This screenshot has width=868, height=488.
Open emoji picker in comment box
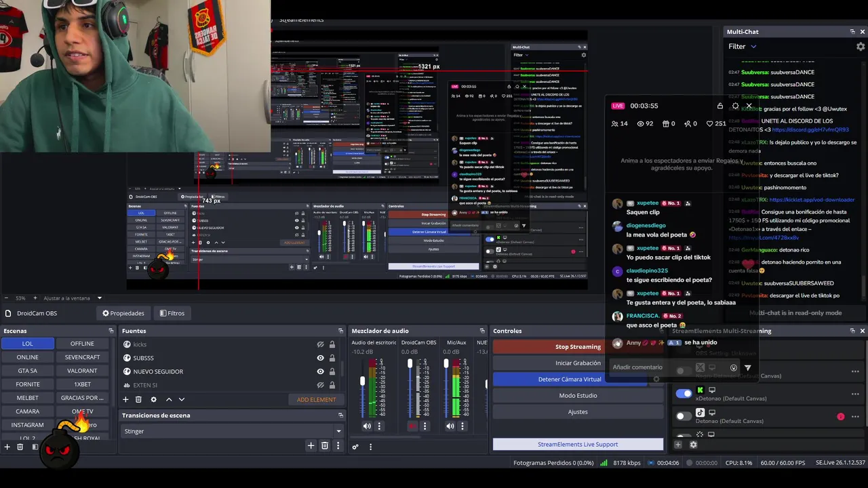tap(733, 367)
